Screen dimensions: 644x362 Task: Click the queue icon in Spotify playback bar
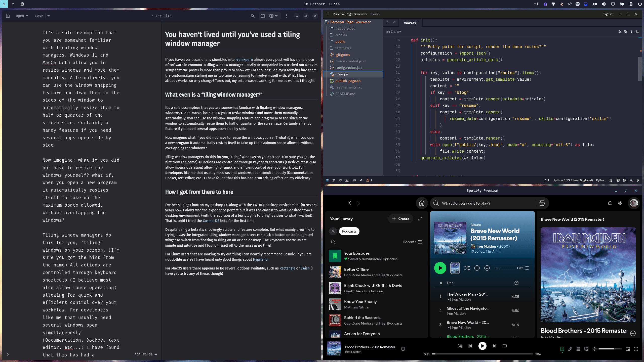[x=578, y=349]
